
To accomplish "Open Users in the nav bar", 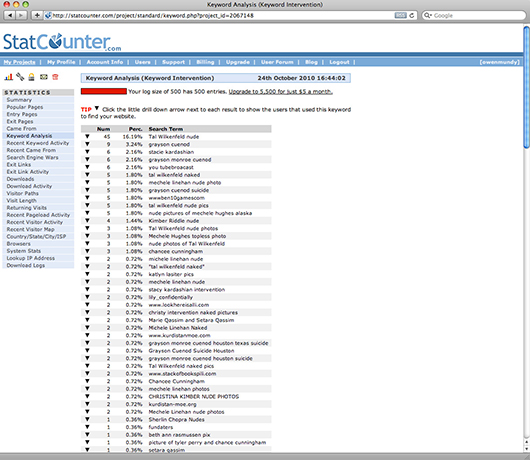I will [143, 62].
